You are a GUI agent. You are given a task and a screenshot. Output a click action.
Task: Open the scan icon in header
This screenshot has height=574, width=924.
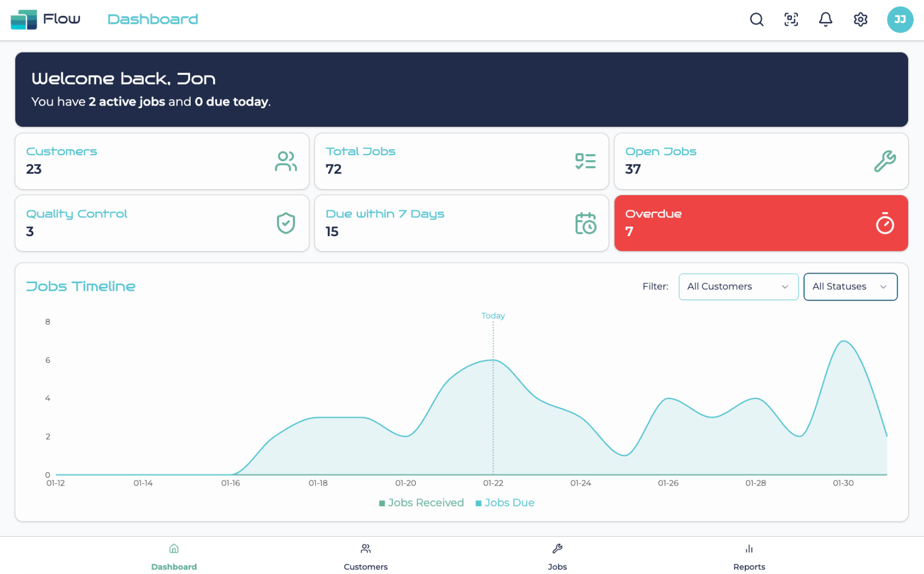(791, 20)
